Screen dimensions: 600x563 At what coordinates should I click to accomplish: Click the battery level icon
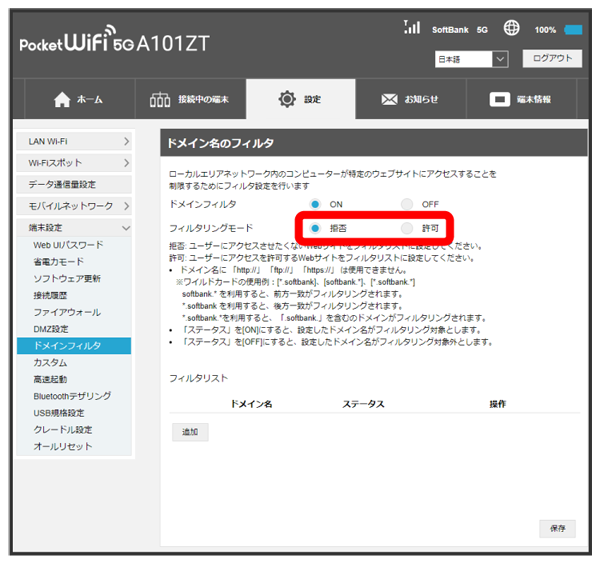click(574, 30)
